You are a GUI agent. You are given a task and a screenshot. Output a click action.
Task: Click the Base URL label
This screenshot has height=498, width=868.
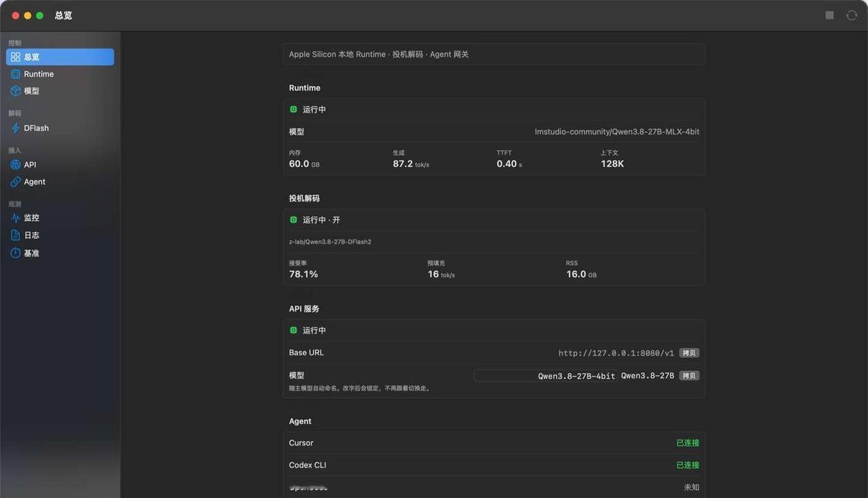pyautogui.click(x=307, y=353)
